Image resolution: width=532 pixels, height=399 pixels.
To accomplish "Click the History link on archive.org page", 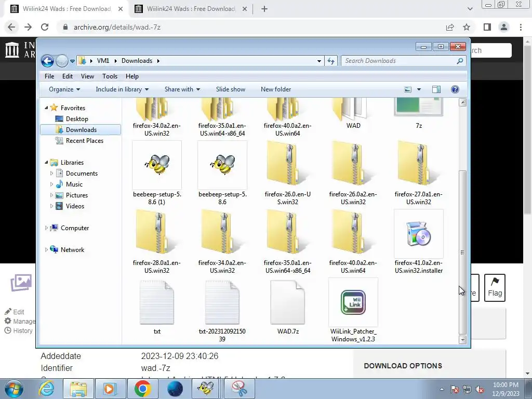I will pyautogui.click(x=19, y=330).
